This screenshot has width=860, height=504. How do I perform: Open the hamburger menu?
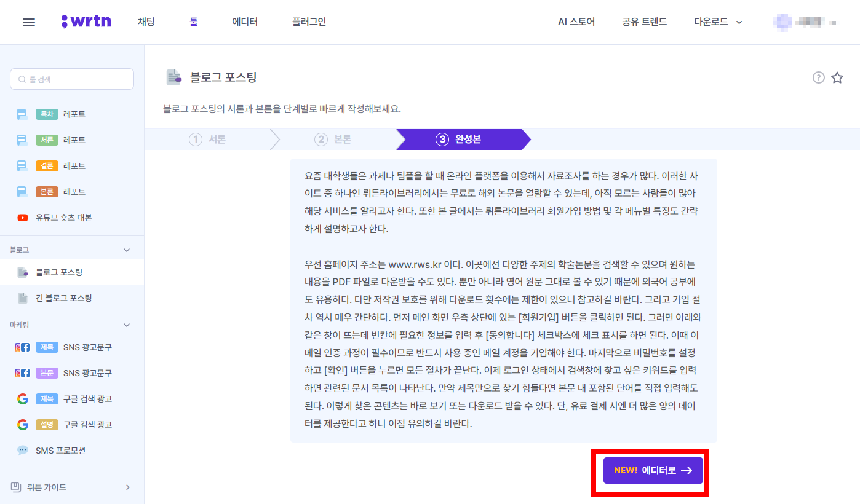[x=28, y=22]
